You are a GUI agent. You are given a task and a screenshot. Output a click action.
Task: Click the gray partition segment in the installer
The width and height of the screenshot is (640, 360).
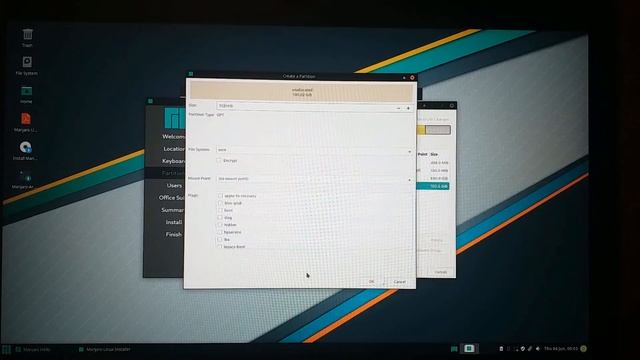click(x=438, y=130)
